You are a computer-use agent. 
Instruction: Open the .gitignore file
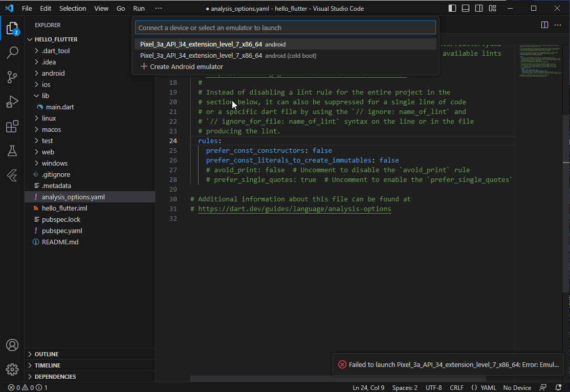[90, 175]
